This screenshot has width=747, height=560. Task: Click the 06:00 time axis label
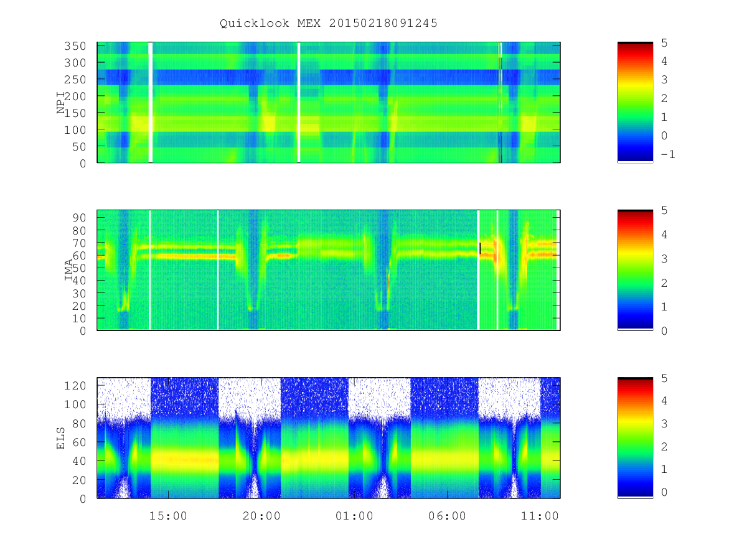(448, 516)
